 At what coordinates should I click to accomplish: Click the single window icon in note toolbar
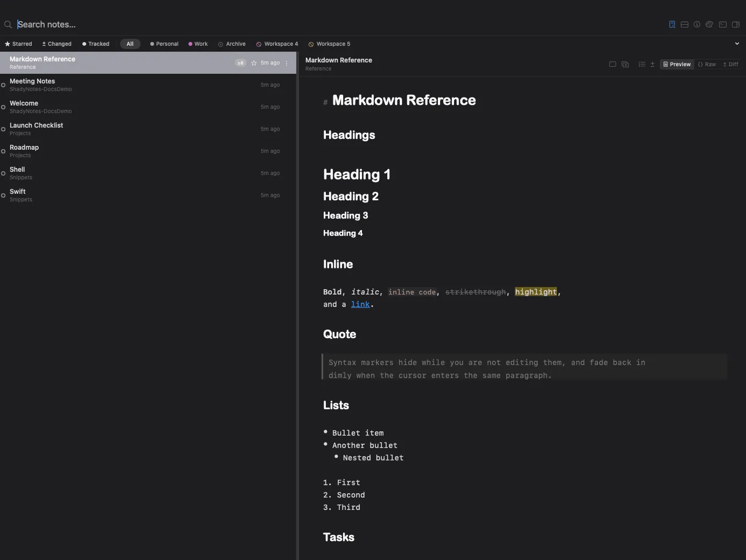pyautogui.click(x=612, y=64)
